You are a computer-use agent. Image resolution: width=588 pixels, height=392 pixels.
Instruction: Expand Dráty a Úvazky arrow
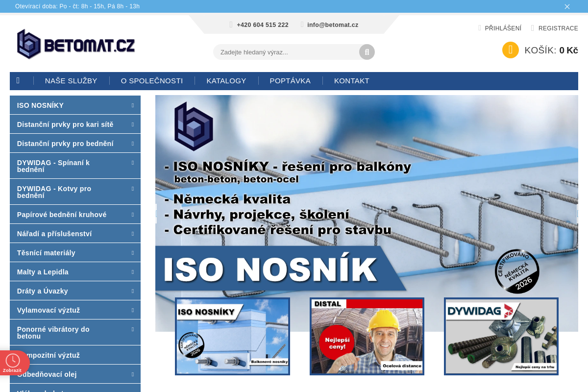(133, 291)
